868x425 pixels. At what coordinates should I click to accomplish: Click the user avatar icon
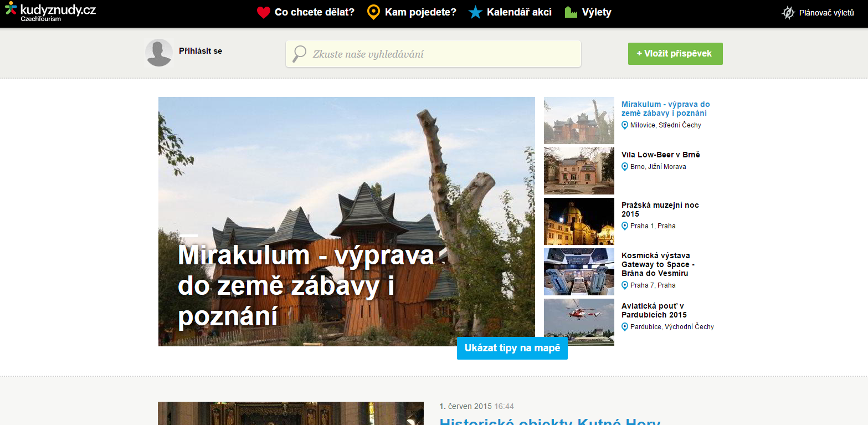coord(159,53)
